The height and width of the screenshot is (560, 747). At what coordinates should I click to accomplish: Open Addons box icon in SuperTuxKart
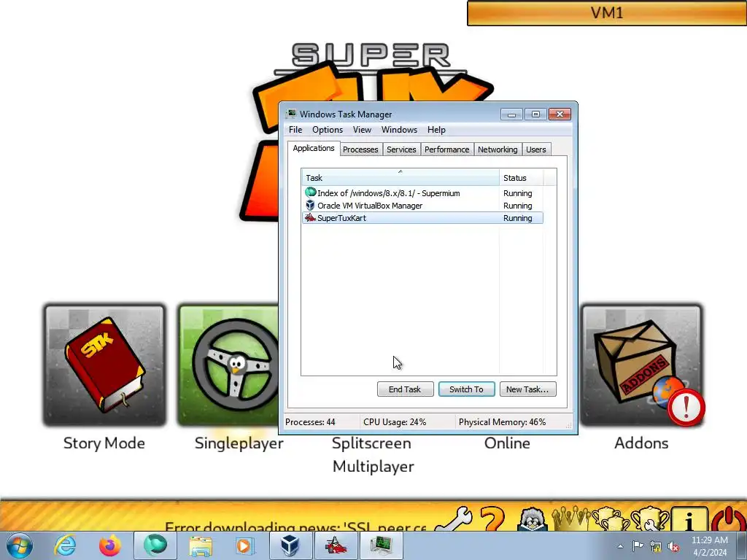tap(641, 365)
